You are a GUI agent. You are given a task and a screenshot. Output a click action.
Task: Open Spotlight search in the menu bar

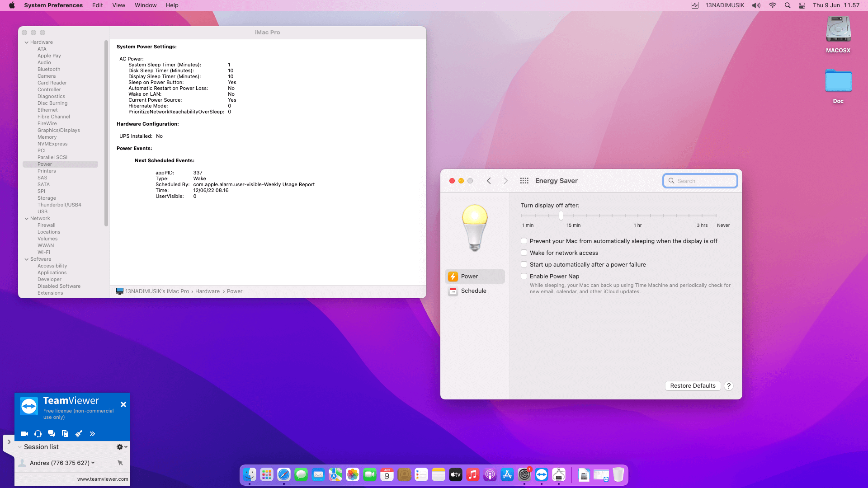[x=788, y=5]
